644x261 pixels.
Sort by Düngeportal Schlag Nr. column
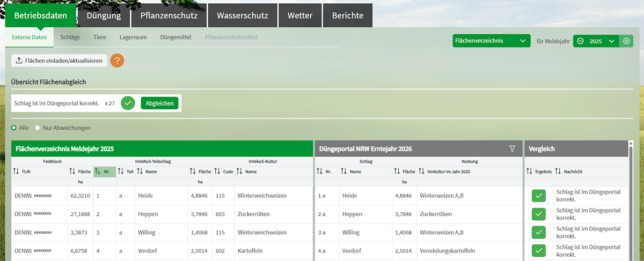tap(320, 171)
